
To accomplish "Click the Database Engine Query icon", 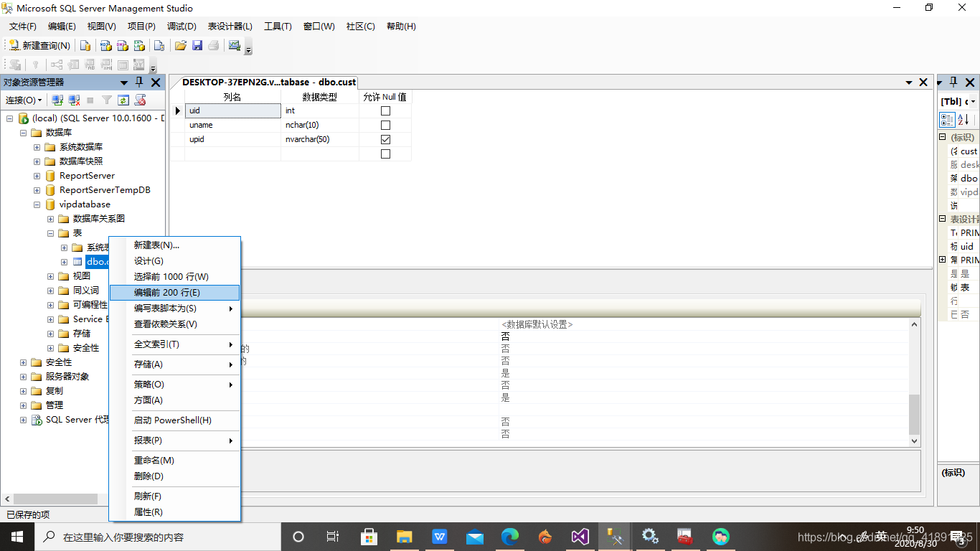I will pos(85,45).
